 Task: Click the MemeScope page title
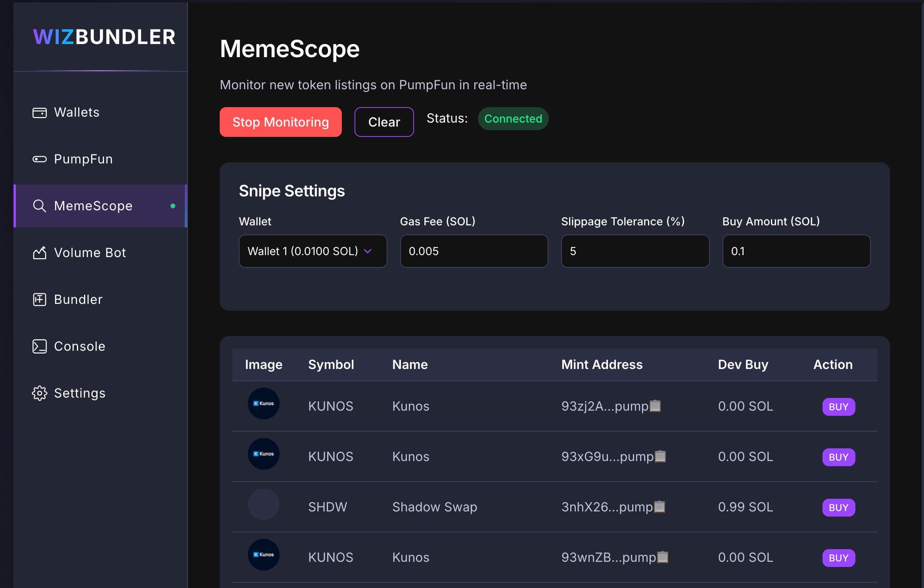point(289,49)
